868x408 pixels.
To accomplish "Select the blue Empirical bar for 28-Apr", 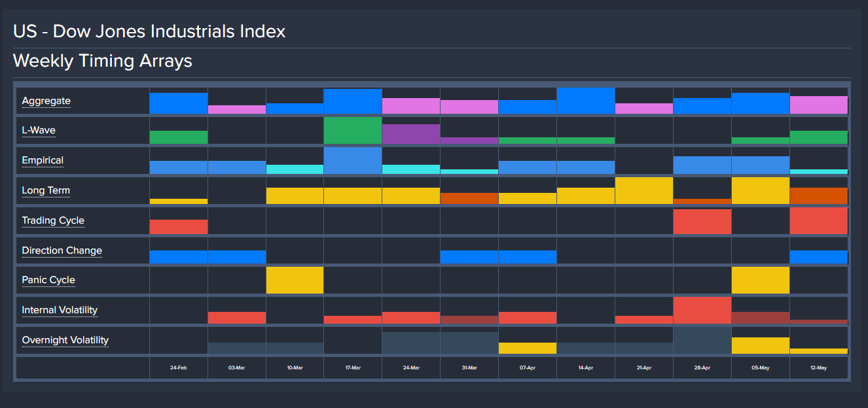I will pyautogui.click(x=702, y=165).
